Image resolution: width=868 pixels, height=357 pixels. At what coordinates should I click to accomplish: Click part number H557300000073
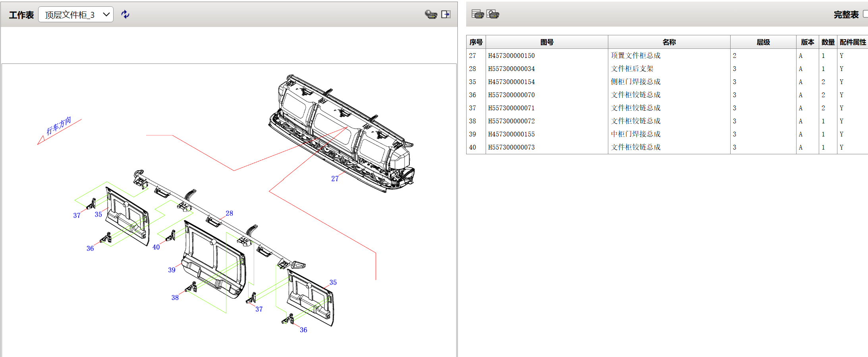[511, 147]
